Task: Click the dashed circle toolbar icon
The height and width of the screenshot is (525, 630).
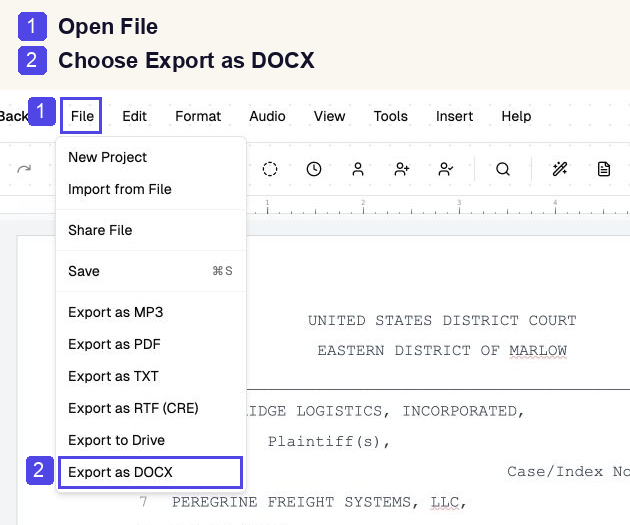Action: click(270, 169)
